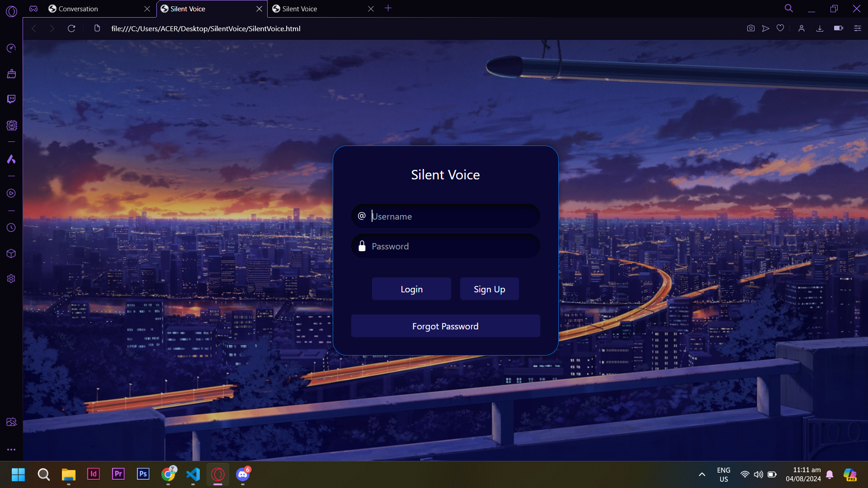Viewport: 868px width, 488px height.
Task: Click the Sign Up button
Action: pos(489,289)
